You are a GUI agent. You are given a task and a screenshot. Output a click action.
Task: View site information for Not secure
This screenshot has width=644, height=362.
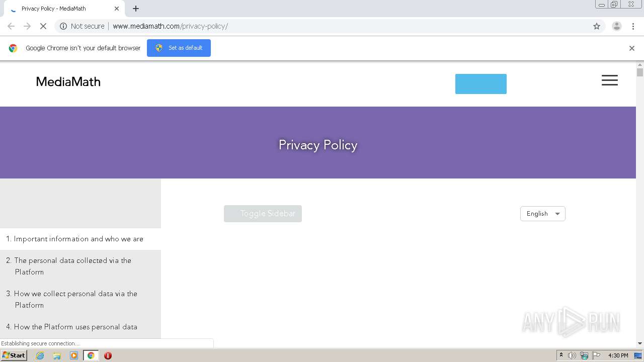pos(82,26)
